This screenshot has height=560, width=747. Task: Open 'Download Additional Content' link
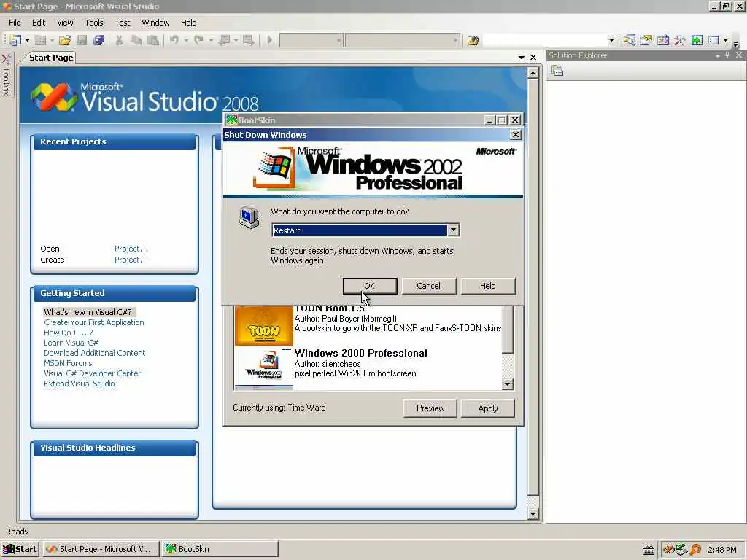click(x=94, y=353)
